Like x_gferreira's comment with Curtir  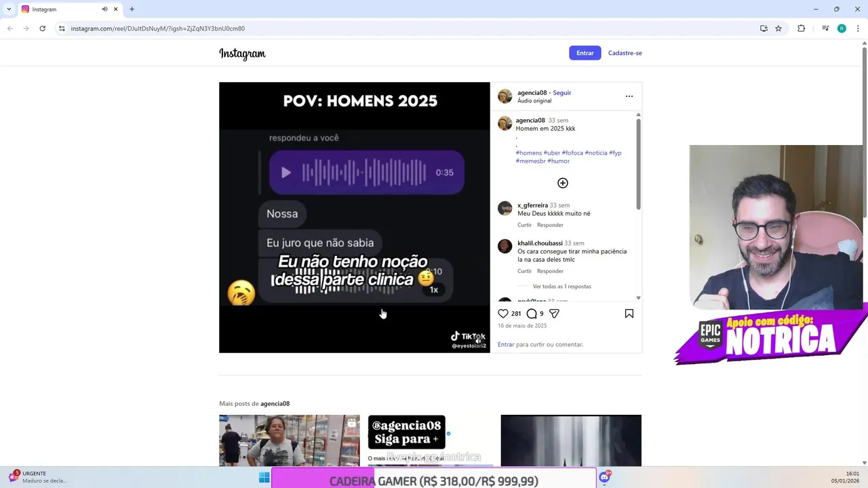point(524,225)
